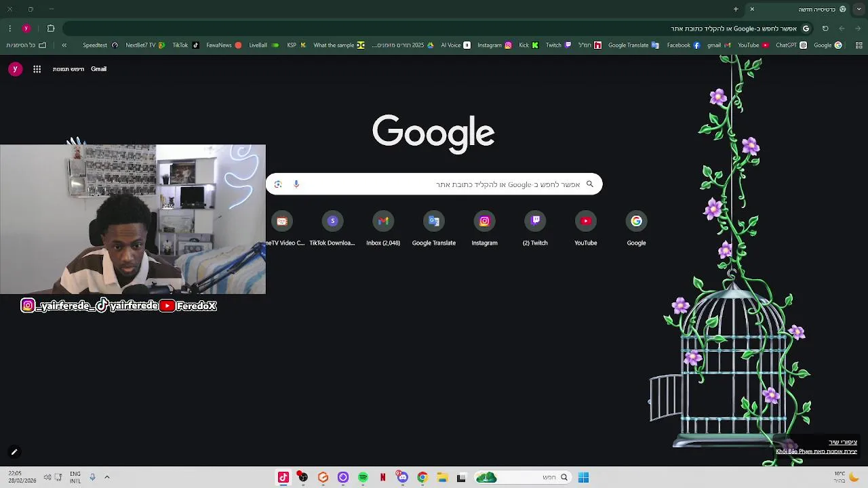Open the YouTube bookmark in bookmarks bar
This screenshot has height=488, width=868.
tap(753, 45)
